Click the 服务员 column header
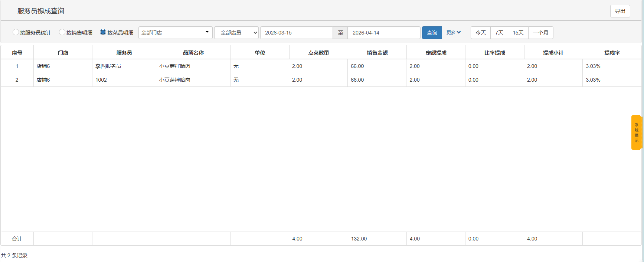The image size is (644, 262). [124, 53]
